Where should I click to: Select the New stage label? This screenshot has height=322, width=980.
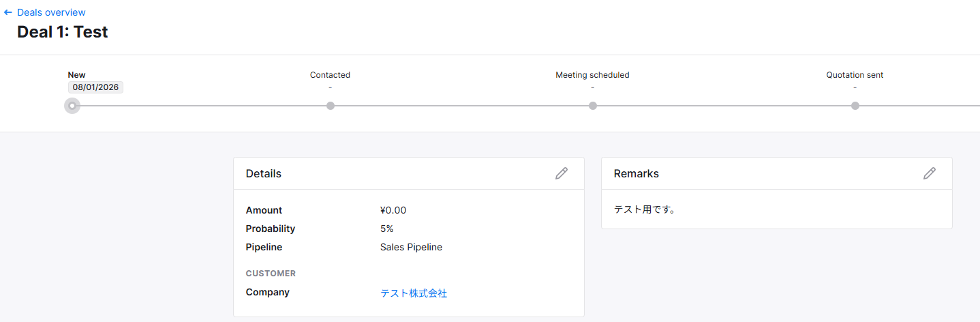[x=77, y=75]
